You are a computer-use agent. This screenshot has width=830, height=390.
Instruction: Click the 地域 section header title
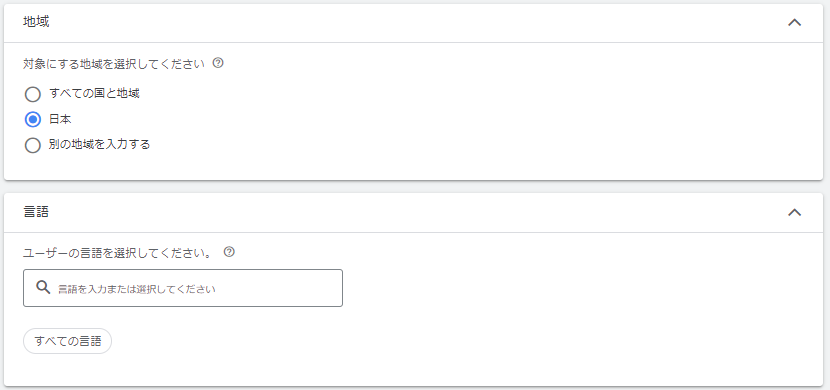37,22
